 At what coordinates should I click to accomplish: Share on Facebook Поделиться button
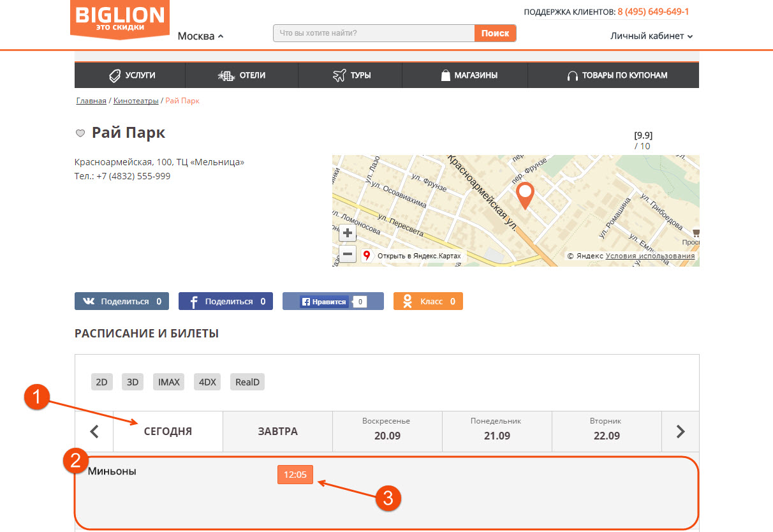[x=225, y=302]
